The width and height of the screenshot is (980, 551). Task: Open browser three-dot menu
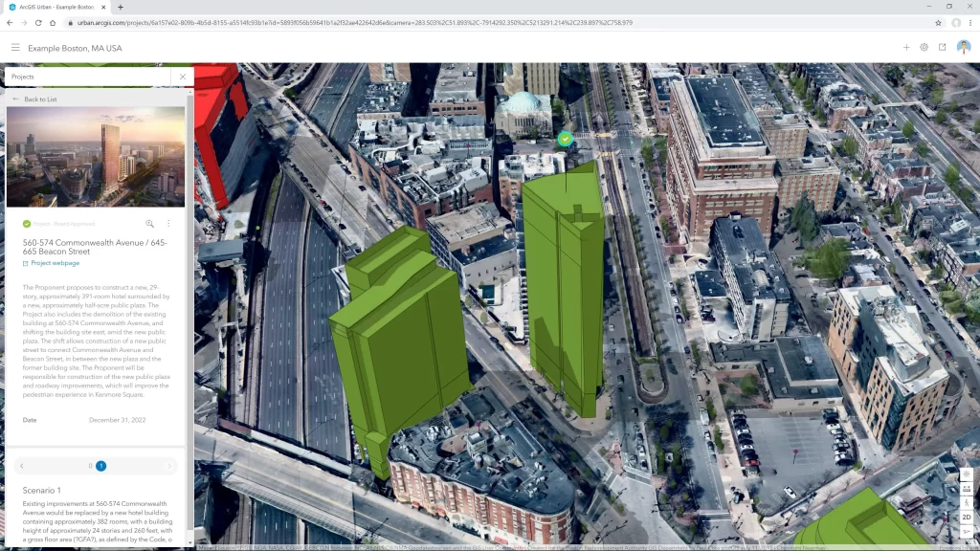pos(970,23)
